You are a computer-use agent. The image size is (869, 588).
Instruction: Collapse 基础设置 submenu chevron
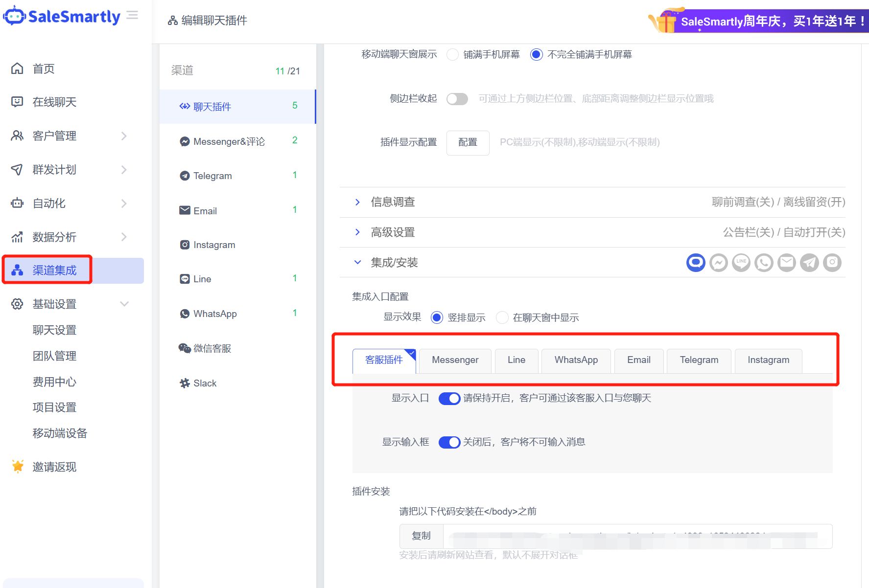pyautogui.click(x=124, y=304)
